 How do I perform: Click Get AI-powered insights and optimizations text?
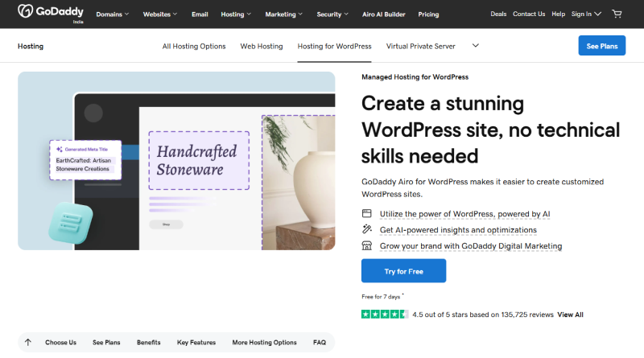pos(458,230)
